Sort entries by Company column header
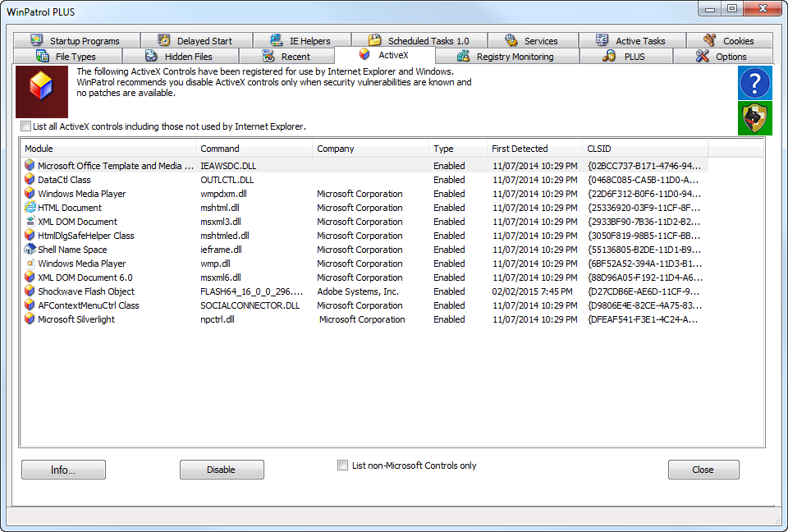Viewport: 788px width, 532px height. pos(371,149)
